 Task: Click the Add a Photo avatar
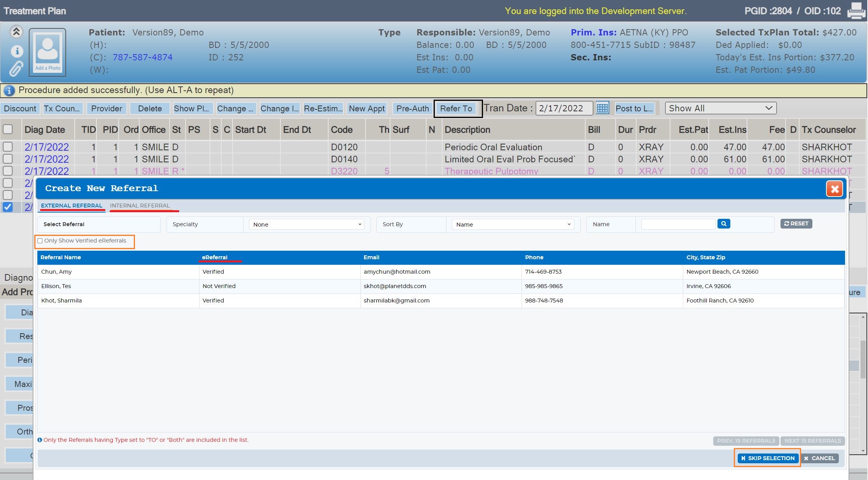[x=47, y=52]
